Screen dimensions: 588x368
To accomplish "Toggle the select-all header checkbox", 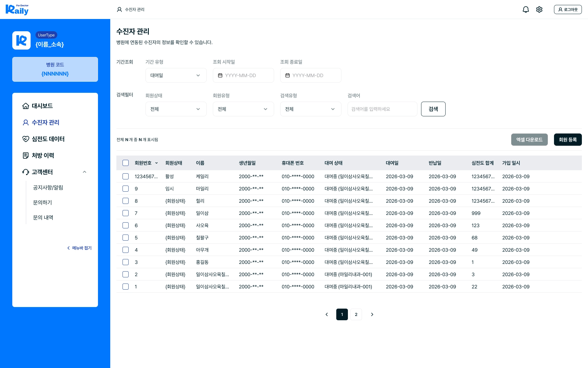I will pyautogui.click(x=126, y=163).
